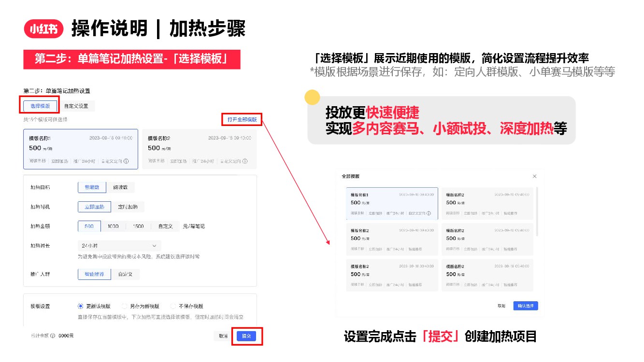Click info icon on 模版名称2 card in main panel
644x362 pixels.
[245, 161]
